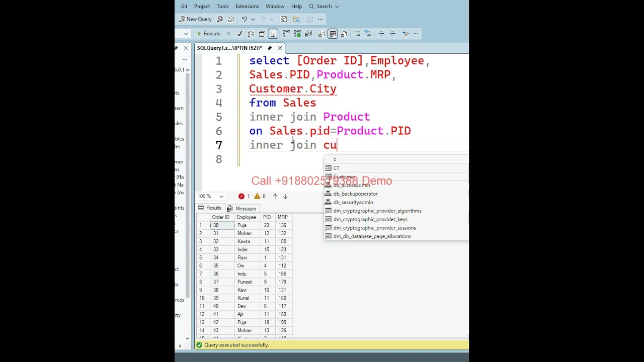Open Query Options icon next to the plan icon
Screen dimensions: 644x362
(262, 34)
